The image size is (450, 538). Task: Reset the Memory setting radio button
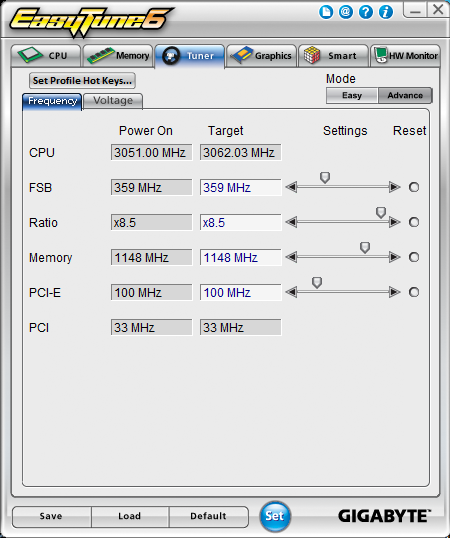click(x=414, y=257)
